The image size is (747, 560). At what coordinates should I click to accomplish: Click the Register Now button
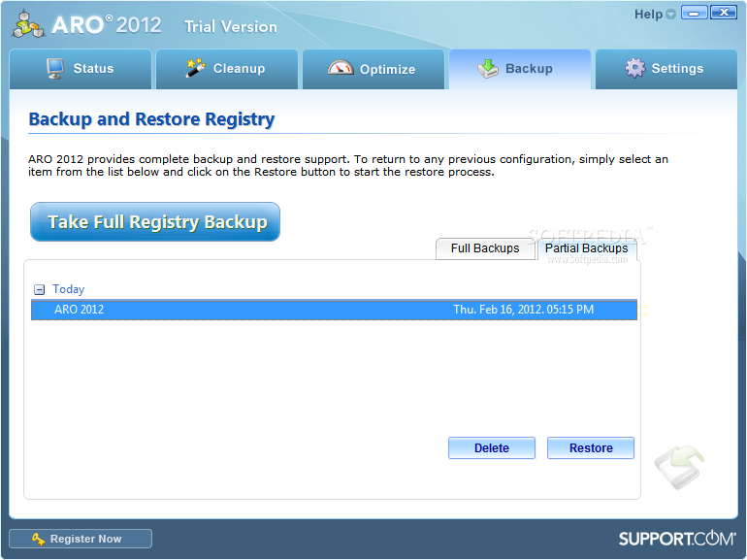pyautogui.click(x=80, y=539)
